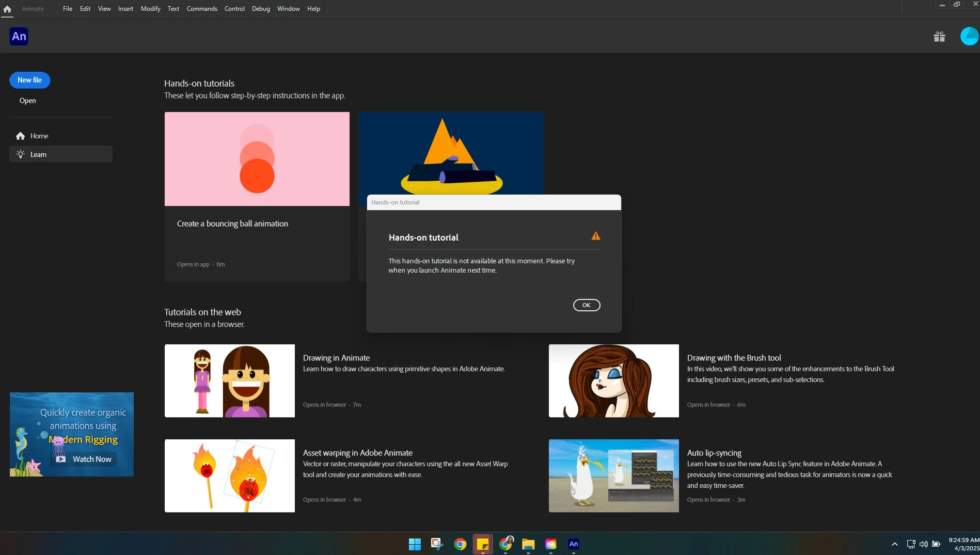Open Creative Cloud from the taskbar
Screen dimensions: 980x555
[x=551, y=544]
